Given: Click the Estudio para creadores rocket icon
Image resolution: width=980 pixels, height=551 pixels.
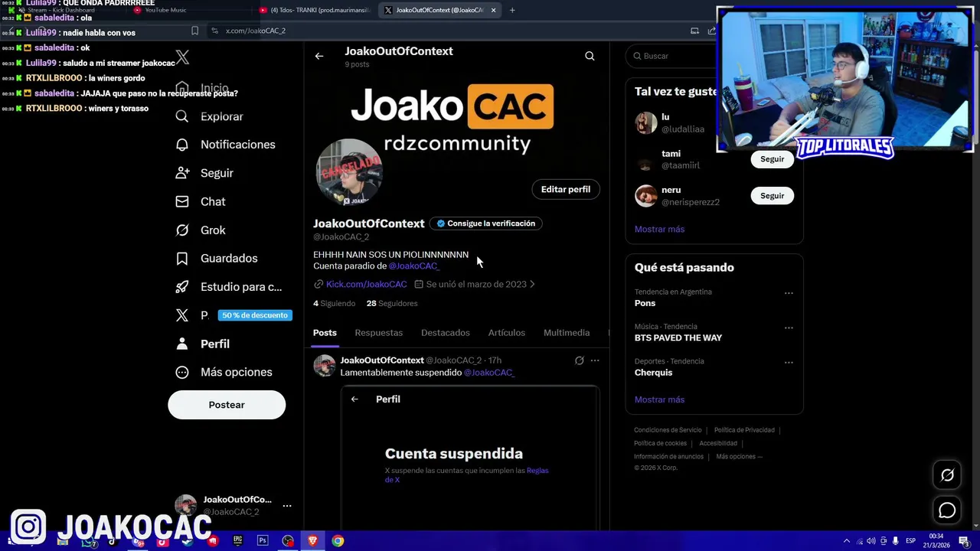Looking at the screenshot, I should pyautogui.click(x=182, y=287).
